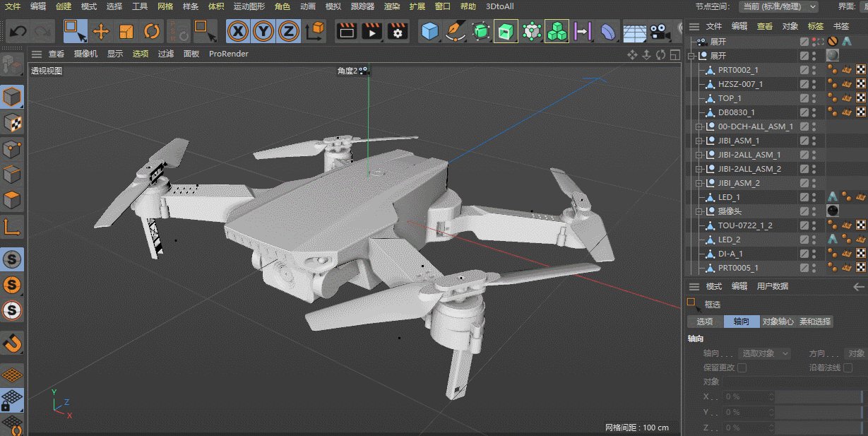Render the active view clapperboard icon
The height and width of the screenshot is (436, 868).
(x=346, y=31)
